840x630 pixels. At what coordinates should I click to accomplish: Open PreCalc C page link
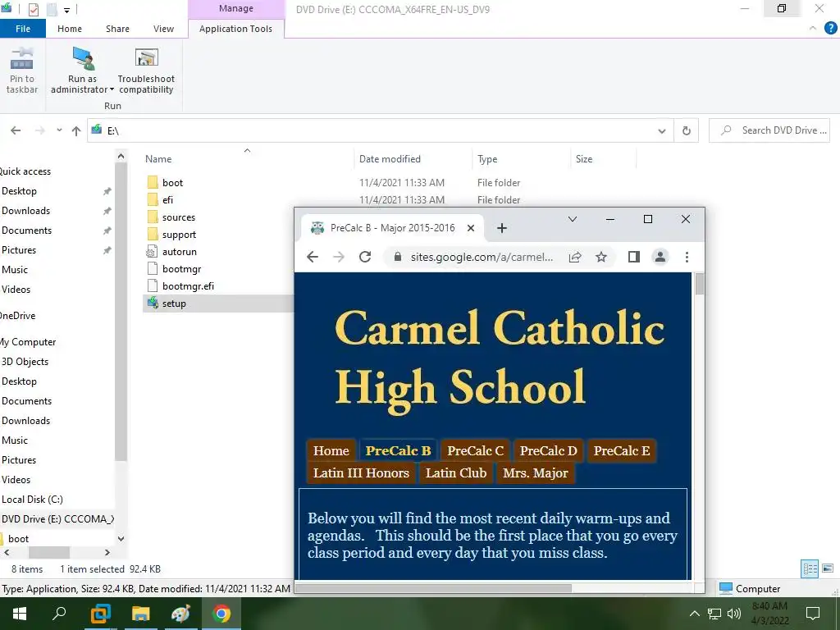(x=475, y=450)
